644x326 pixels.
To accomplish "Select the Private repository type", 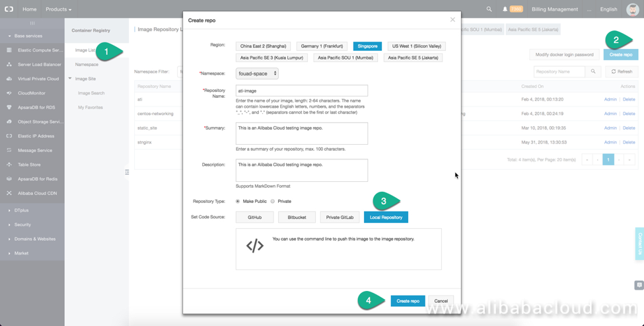I will [x=273, y=202].
